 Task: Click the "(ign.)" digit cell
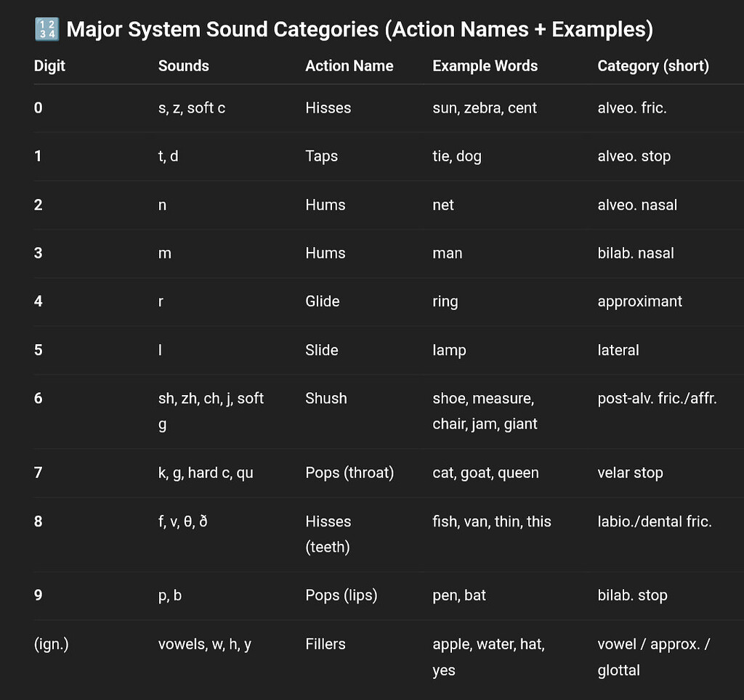pos(52,644)
